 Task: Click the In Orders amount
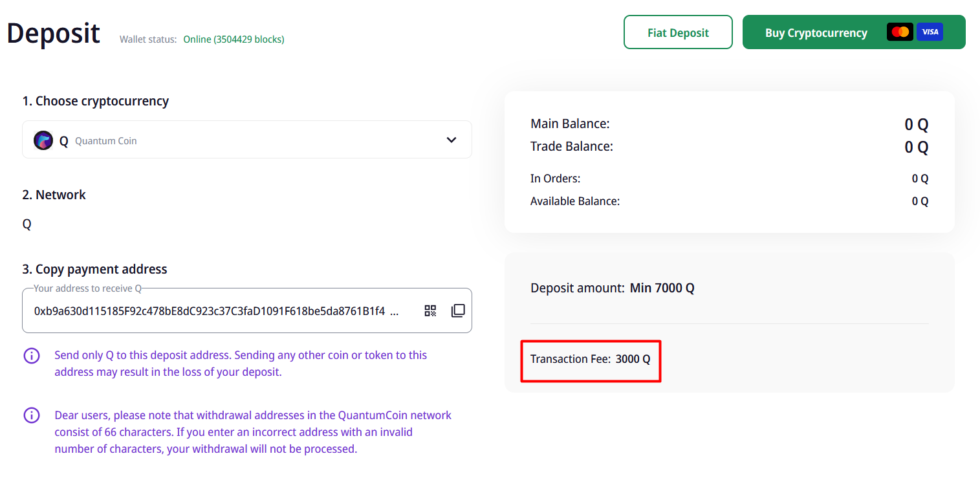pos(920,179)
